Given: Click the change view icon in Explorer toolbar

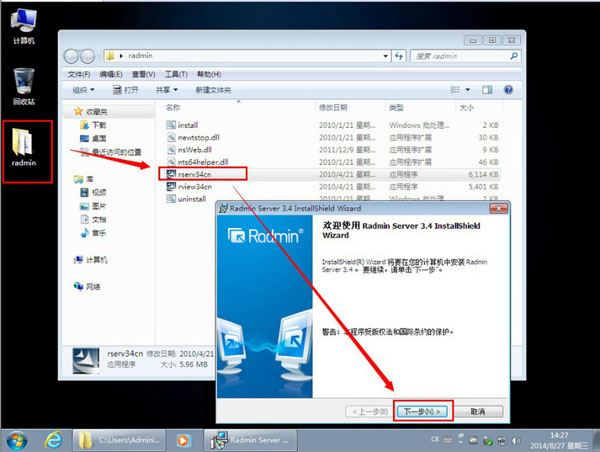Looking at the screenshot, I should pos(455,90).
